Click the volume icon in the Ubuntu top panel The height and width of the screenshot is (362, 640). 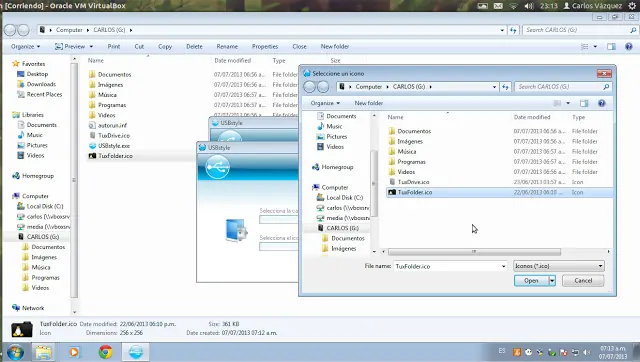click(x=529, y=6)
